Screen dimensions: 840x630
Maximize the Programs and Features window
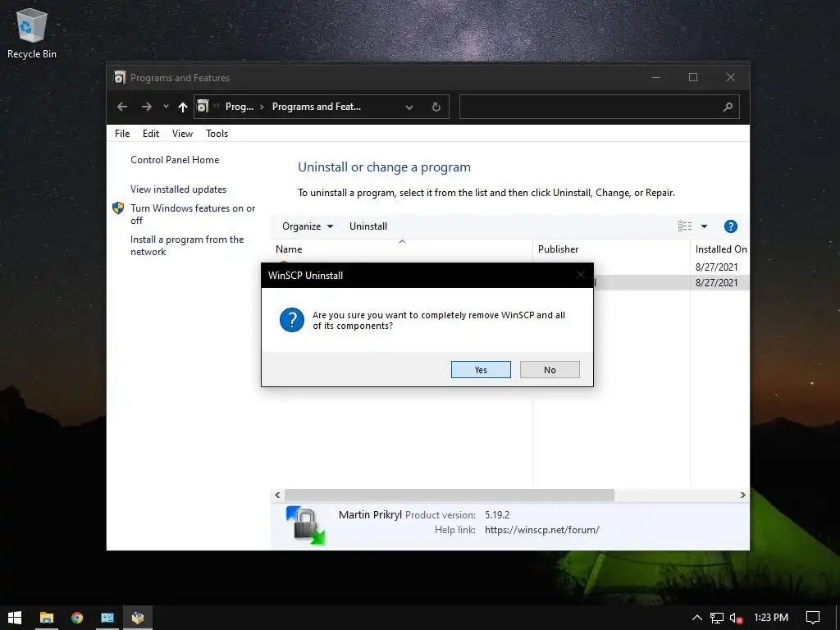[693, 78]
